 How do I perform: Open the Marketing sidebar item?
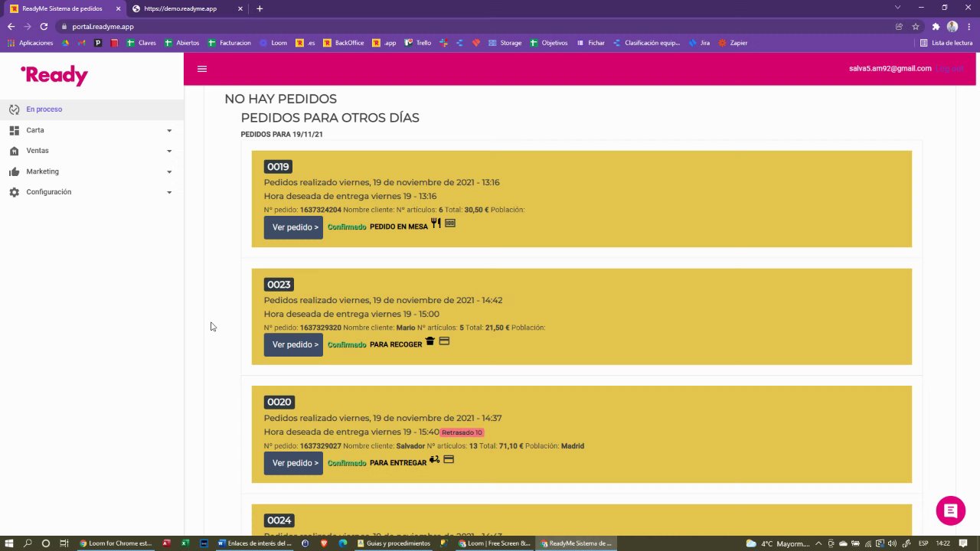[92, 171]
